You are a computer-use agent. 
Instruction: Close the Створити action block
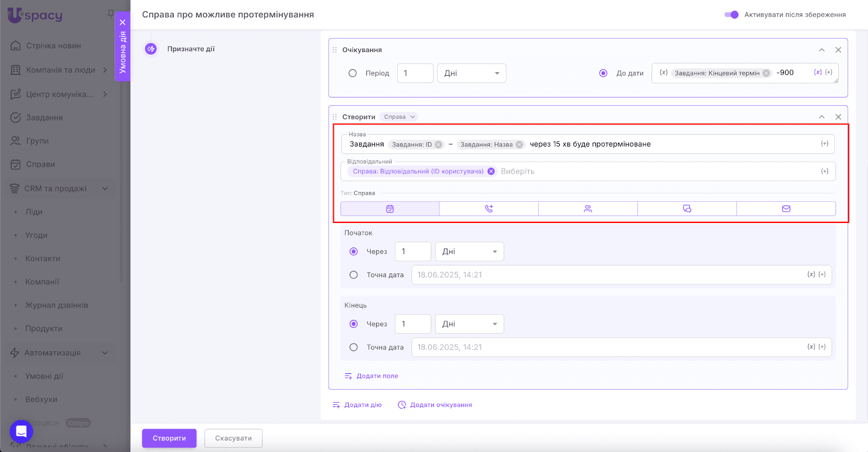tap(838, 117)
